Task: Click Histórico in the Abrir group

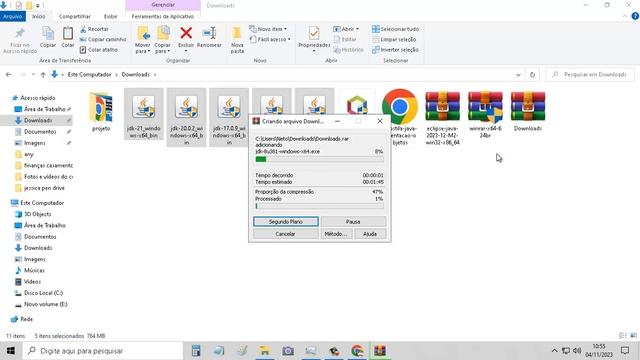Action: pyautogui.click(x=349, y=49)
